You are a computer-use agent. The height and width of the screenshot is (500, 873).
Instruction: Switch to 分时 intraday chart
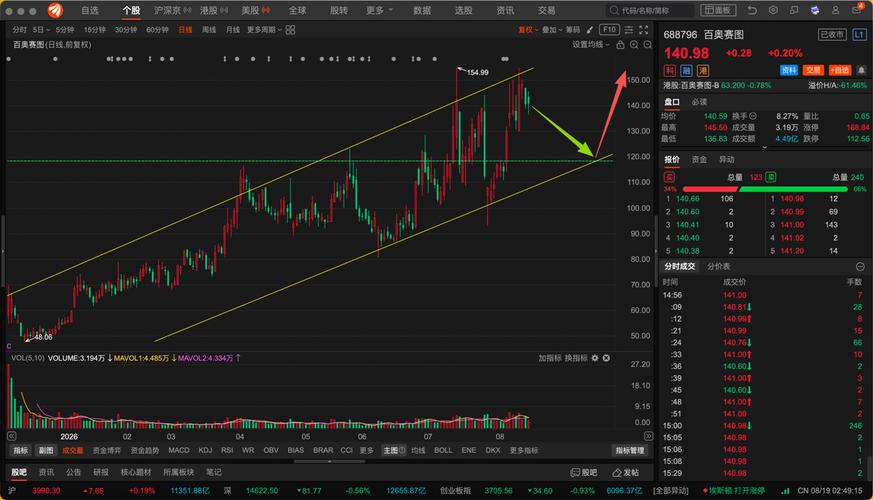tap(19, 30)
